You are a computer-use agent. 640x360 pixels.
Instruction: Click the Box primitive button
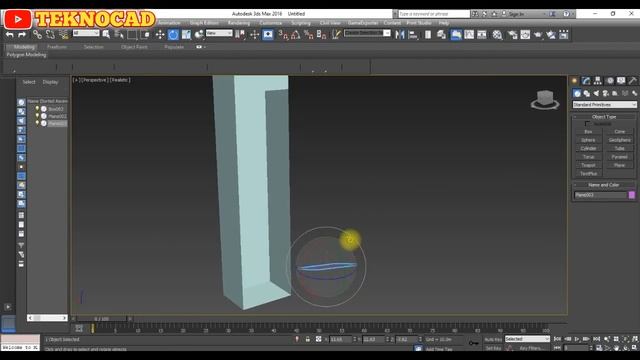click(588, 132)
